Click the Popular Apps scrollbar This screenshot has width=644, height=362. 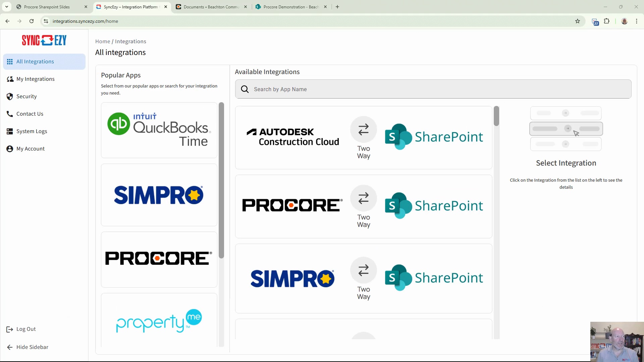coord(221,181)
